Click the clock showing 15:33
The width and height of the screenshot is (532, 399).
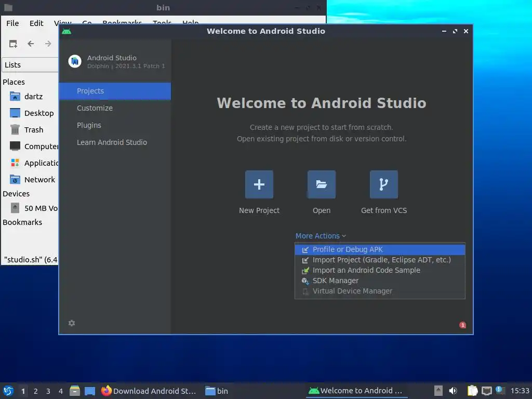pyautogui.click(x=520, y=391)
